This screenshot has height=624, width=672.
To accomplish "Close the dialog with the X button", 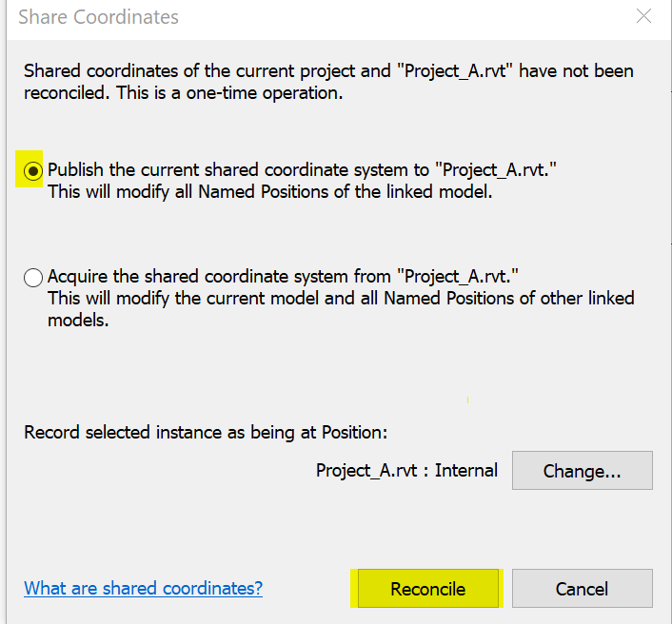I will click(644, 17).
